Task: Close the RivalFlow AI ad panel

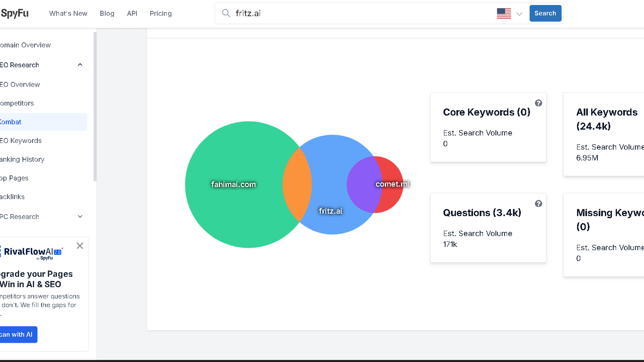Action: tap(80, 246)
